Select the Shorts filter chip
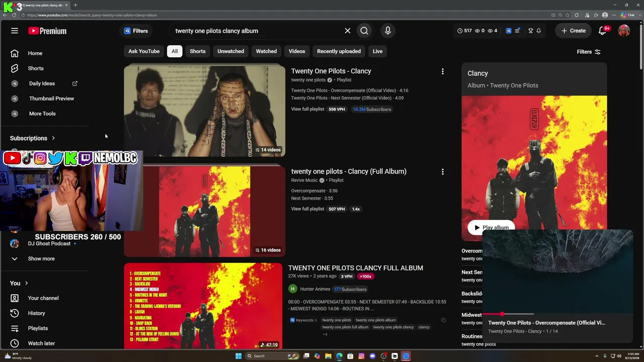Screen dimensions: 644x362 tap(198, 51)
